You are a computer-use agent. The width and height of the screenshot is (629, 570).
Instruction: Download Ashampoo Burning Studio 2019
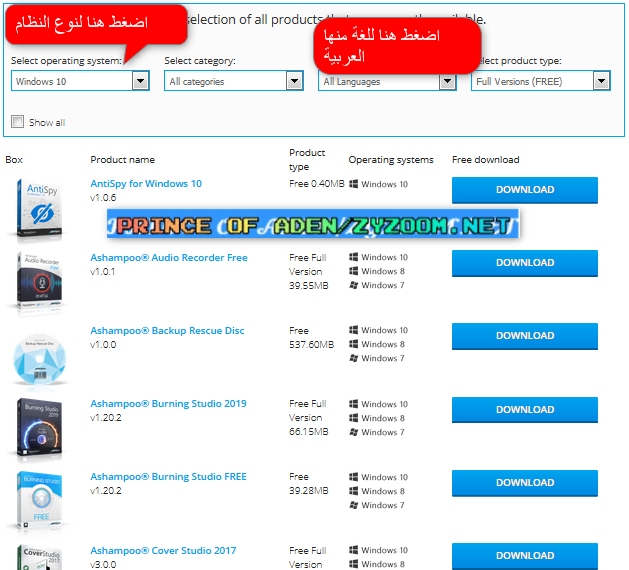(x=525, y=410)
